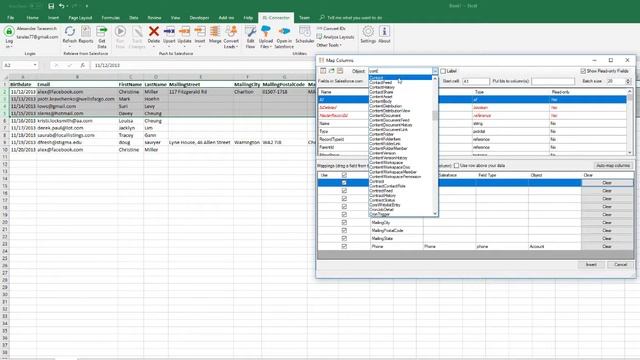Click the insert function fx icon
This screenshot has height=360, width=640.
pos(82,65)
